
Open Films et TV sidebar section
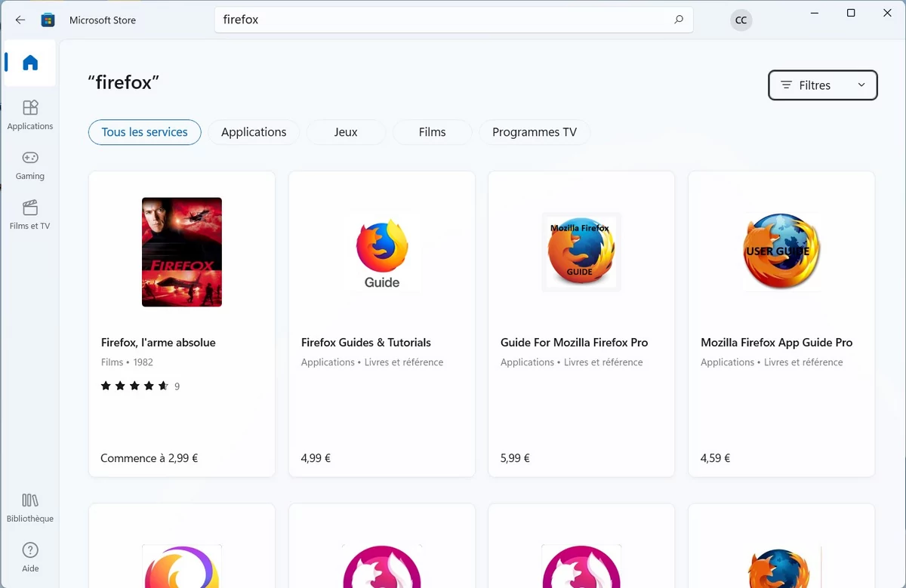tap(30, 214)
